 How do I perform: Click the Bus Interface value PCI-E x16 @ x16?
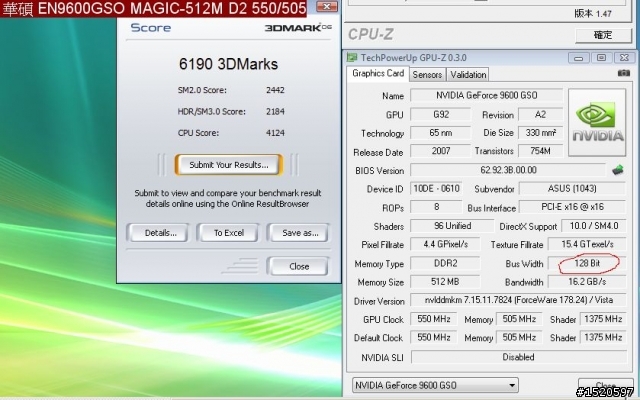(x=572, y=207)
